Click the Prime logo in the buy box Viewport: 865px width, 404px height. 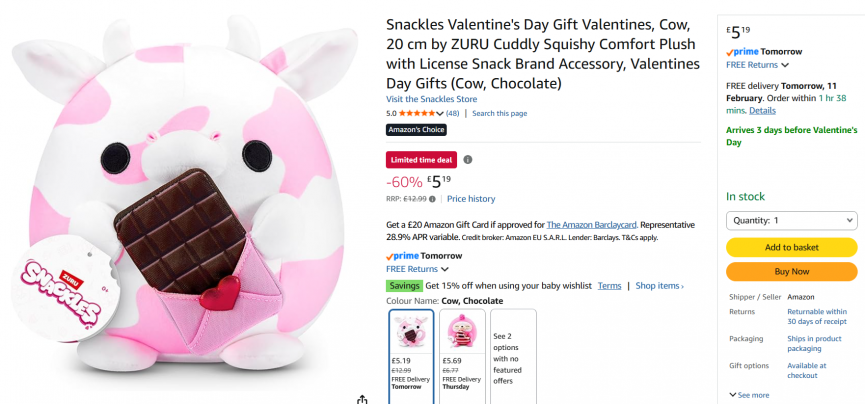click(742, 51)
